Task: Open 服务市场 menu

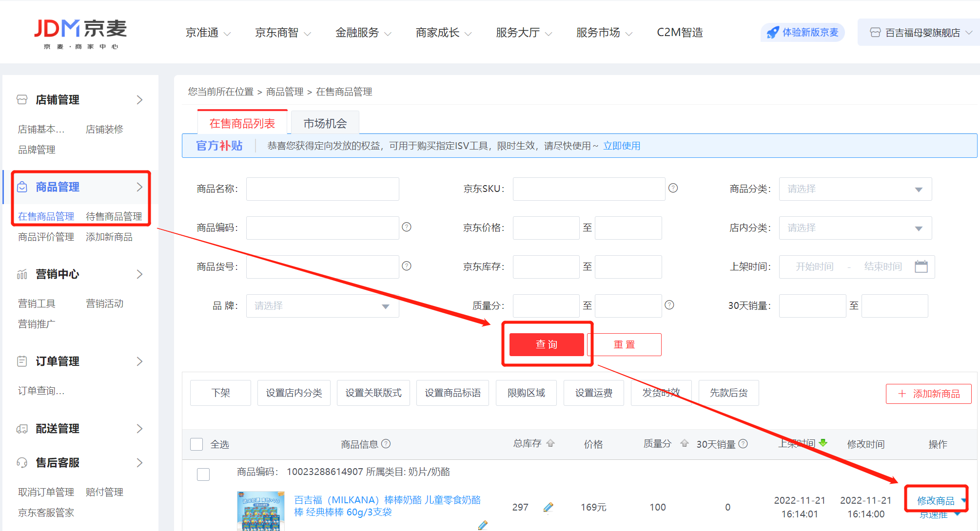Action: pyautogui.click(x=604, y=33)
